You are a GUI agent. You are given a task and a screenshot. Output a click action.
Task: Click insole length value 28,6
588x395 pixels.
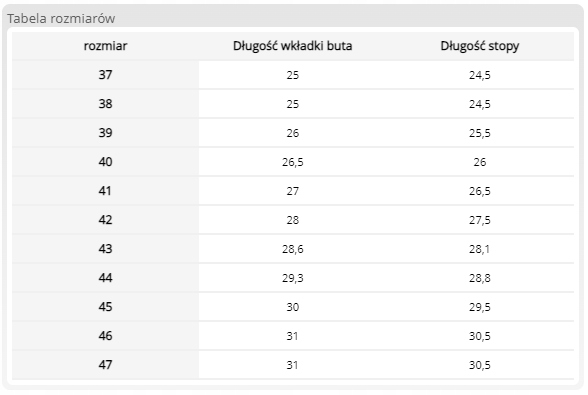pos(292,249)
